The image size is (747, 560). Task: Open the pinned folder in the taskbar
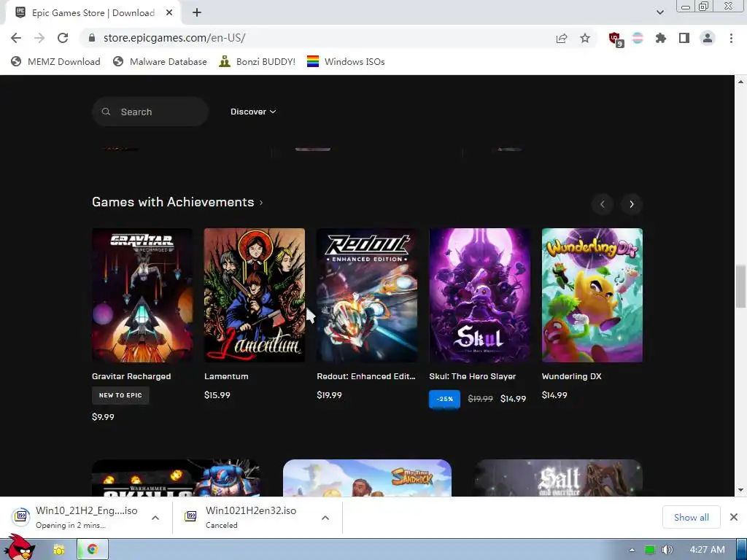click(59, 550)
